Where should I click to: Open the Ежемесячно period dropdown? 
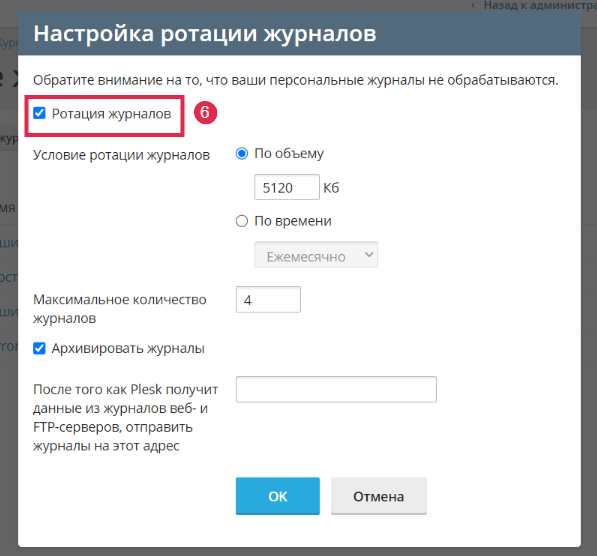pos(316,255)
